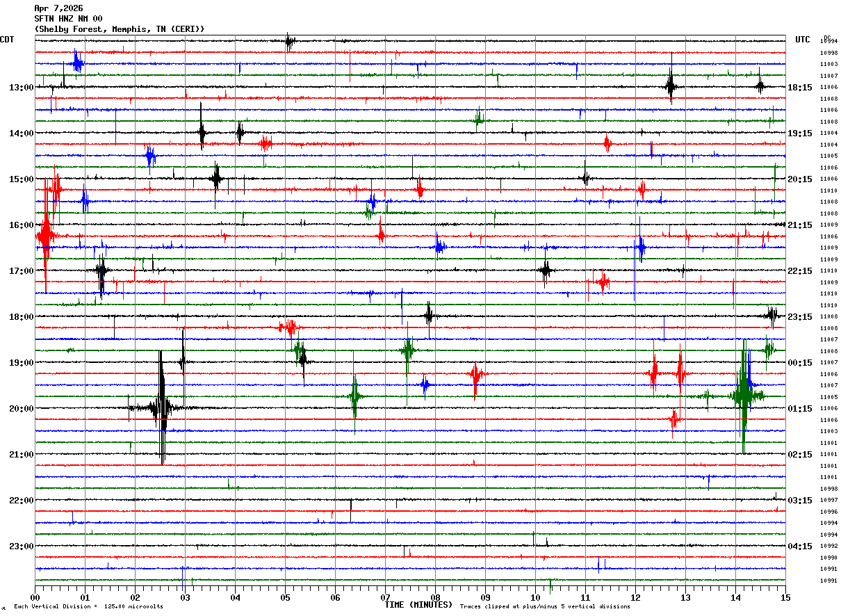Select DC offset value 10996
The height and width of the screenshot is (616, 841).
pos(828,511)
